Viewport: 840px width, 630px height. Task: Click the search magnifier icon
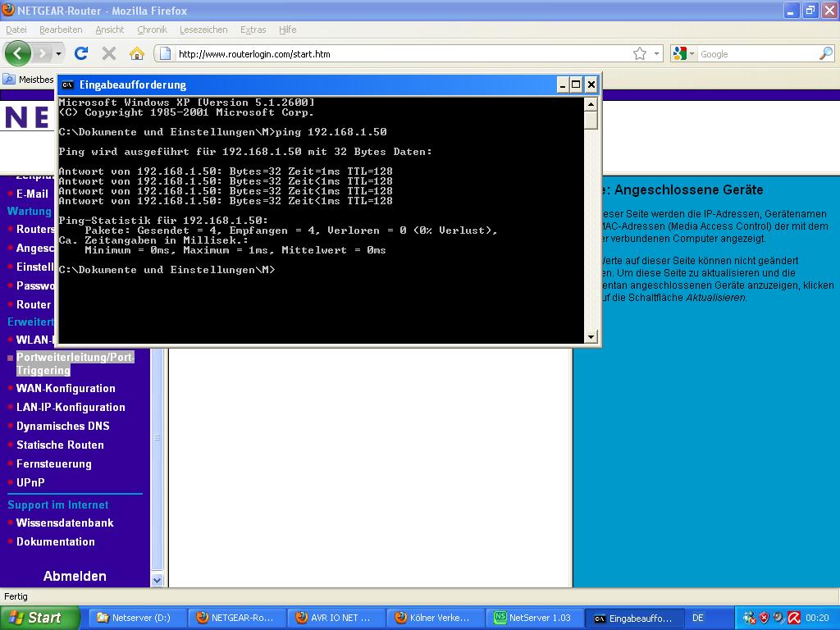(826, 53)
